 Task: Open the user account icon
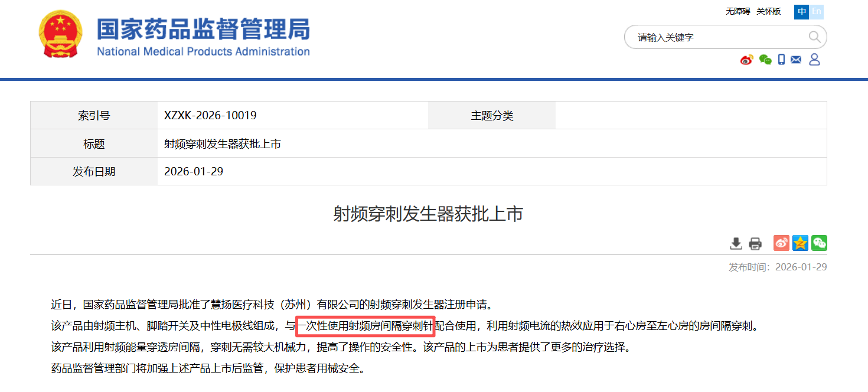(x=815, y=60)
